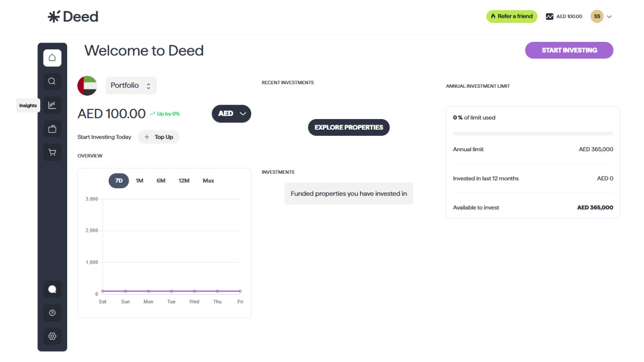
Task: Click the 'Annual limit' AED 365,000 value
Action: click(596, 149)
